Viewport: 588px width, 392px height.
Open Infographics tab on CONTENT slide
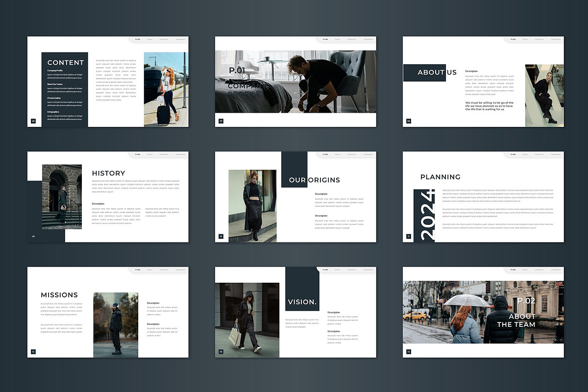[180, 39]
